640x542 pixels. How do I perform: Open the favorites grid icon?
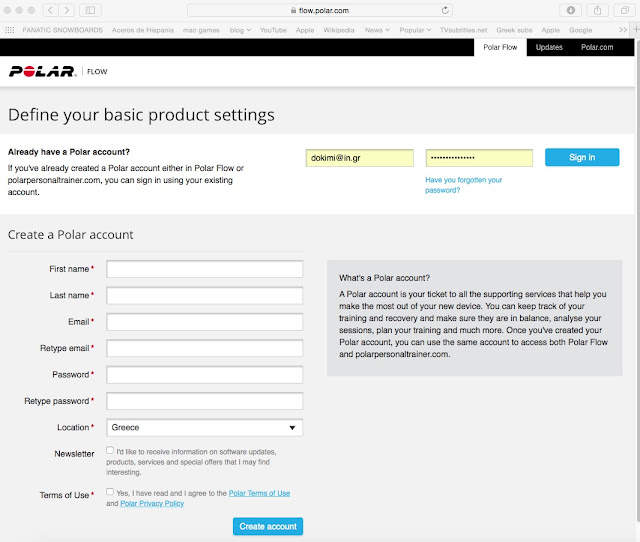10,30
